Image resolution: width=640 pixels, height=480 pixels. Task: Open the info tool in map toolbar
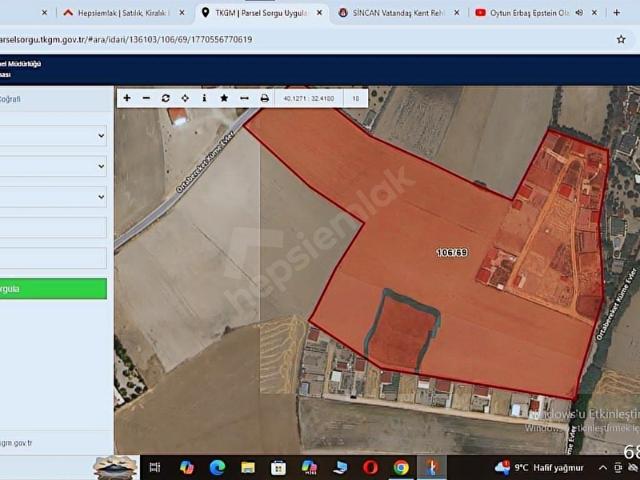click(204, 98)
